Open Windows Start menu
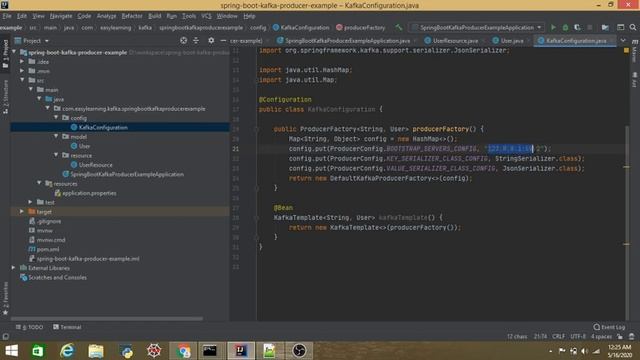 click(12, 351)
